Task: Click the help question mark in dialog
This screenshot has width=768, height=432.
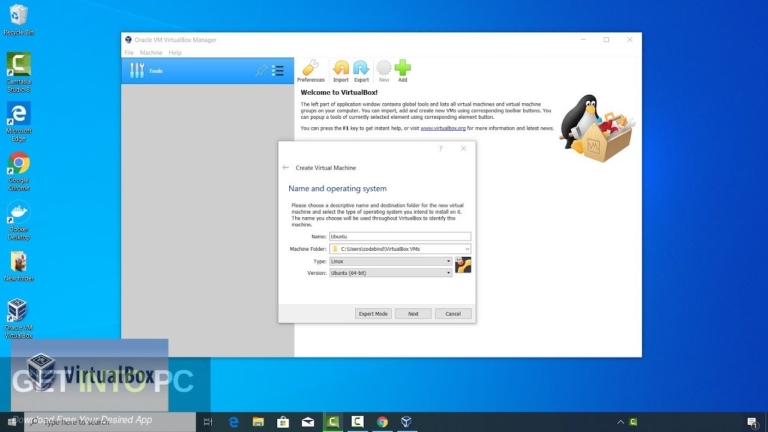Action: tap(440, 148)
